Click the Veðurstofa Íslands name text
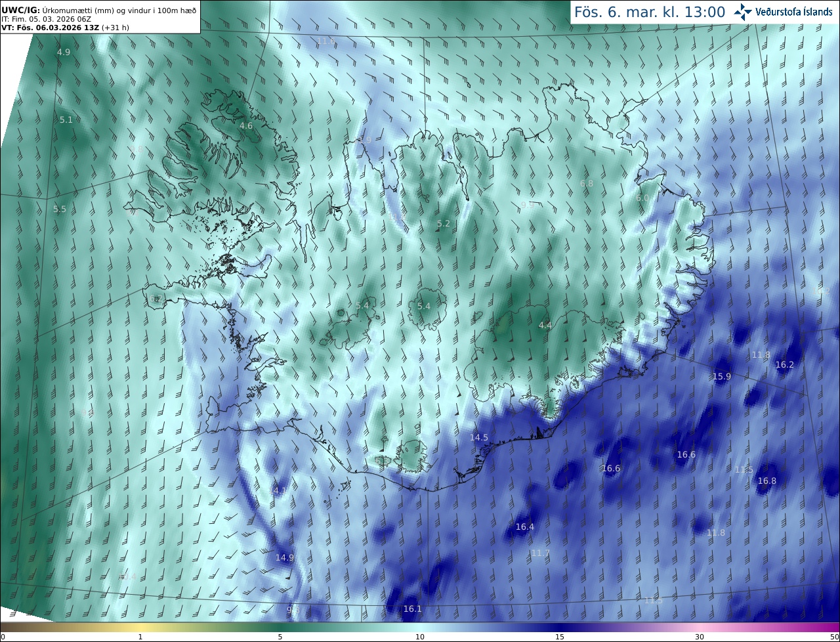 click(x=794, y=12)
